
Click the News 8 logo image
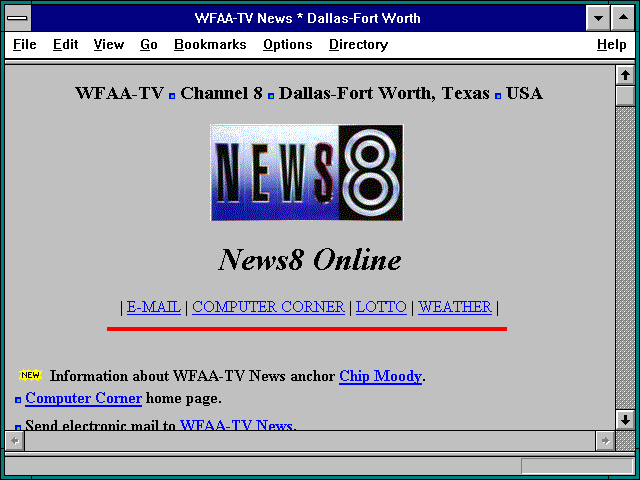pyautogui.click(x=307, y=173)
